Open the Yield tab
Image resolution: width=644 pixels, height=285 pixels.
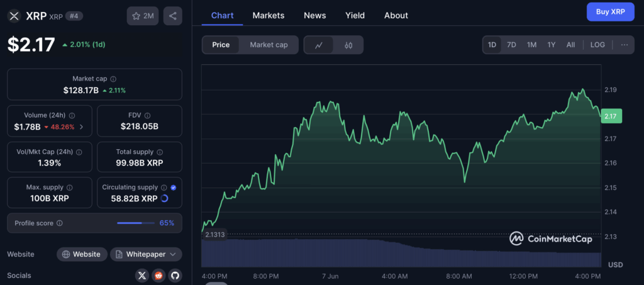[x=355, y=16]
